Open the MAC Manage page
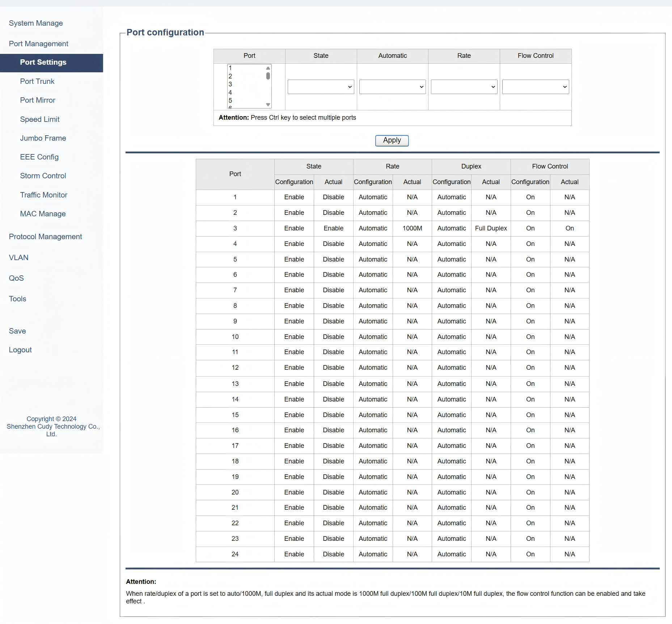The height and width of the screenshot is (624, 672). [x=43, y=214]
